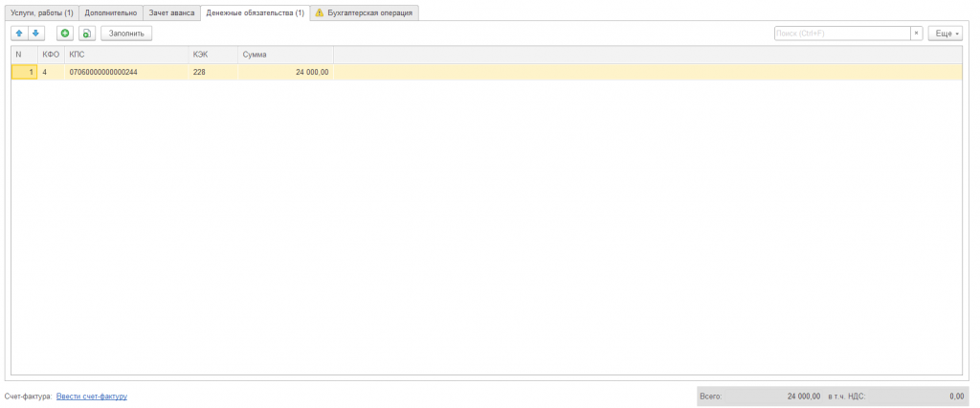Image resolution: width=980 pixels, height=408 pixels.
Task: Select КПС cell 07060000000000244
Action: [127, 72]
